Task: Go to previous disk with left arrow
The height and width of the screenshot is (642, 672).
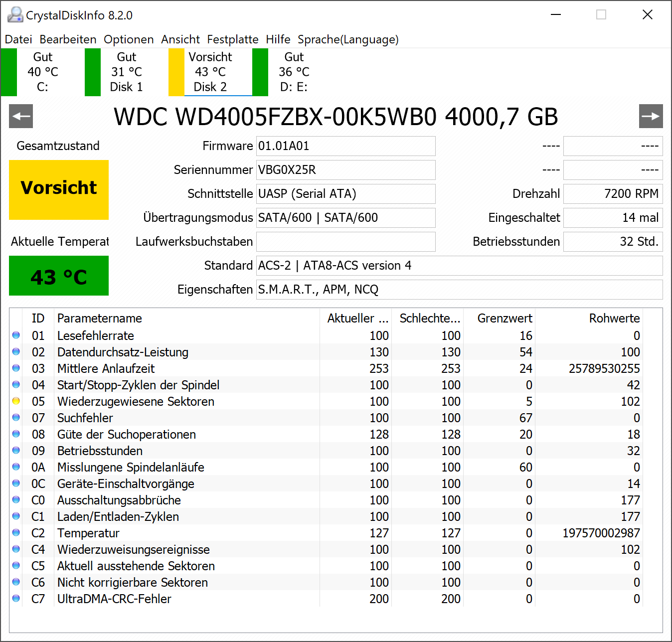Action: 21,116
